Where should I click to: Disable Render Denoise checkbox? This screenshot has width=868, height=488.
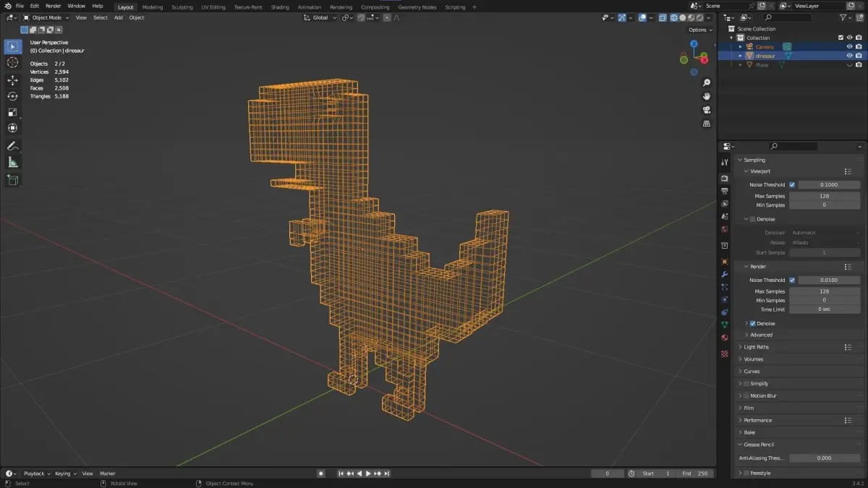point(753,323)
